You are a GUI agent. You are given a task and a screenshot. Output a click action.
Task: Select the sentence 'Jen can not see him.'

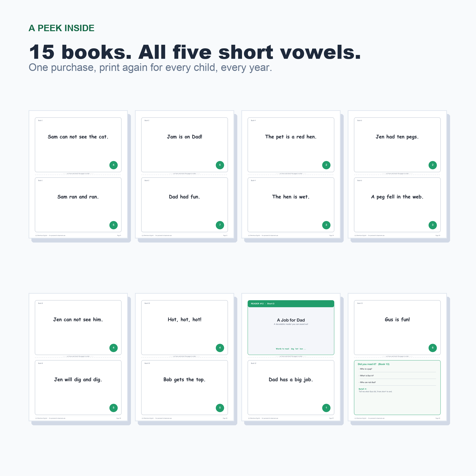[x=78, y=320]
